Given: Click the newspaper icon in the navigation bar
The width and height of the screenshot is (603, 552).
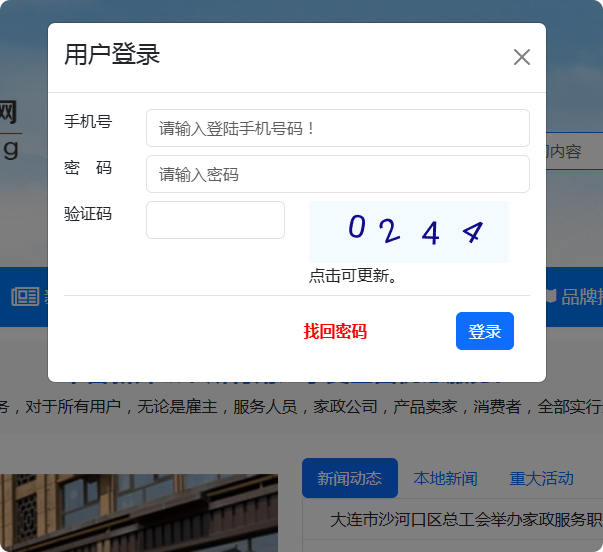Looking at the screenshot, I should point(25,297).
